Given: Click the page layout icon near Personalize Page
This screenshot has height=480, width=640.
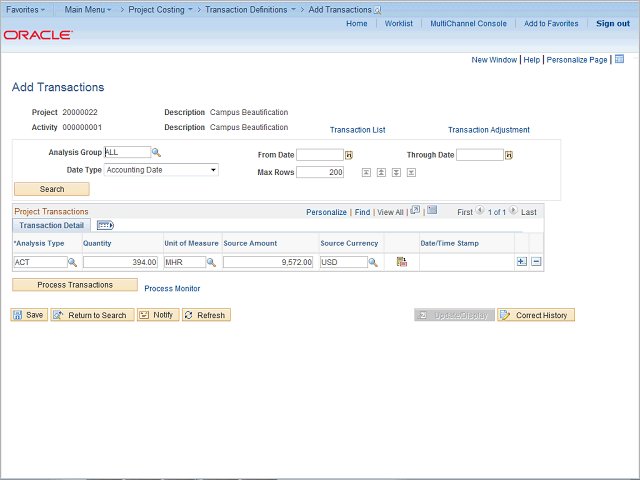Looking at the screenshot, I should [619, 59].
